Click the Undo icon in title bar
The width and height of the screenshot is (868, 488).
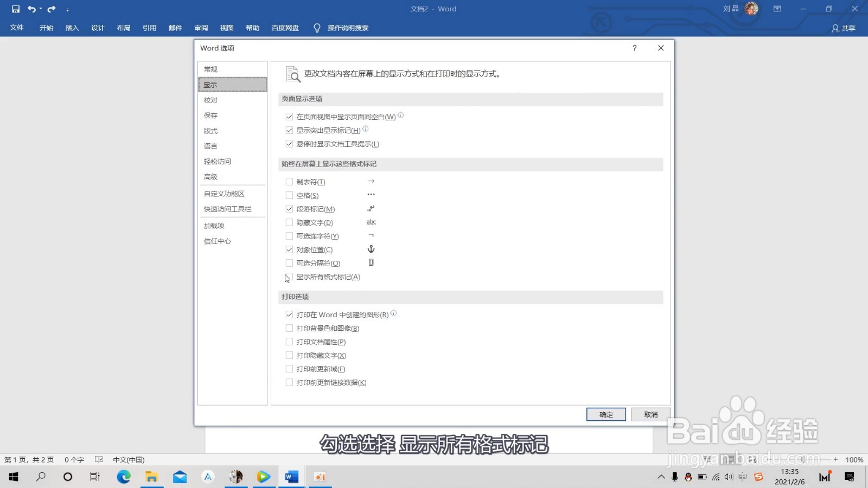click(x=31, y=9)
